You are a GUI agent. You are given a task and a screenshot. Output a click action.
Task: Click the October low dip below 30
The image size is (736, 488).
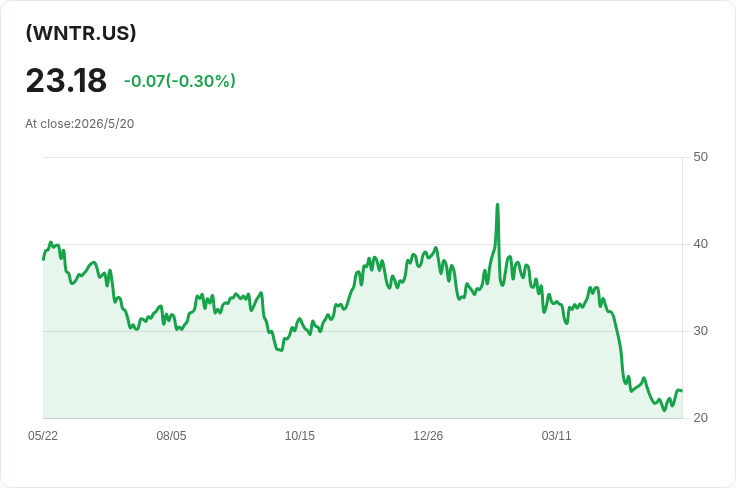point(281,350)
